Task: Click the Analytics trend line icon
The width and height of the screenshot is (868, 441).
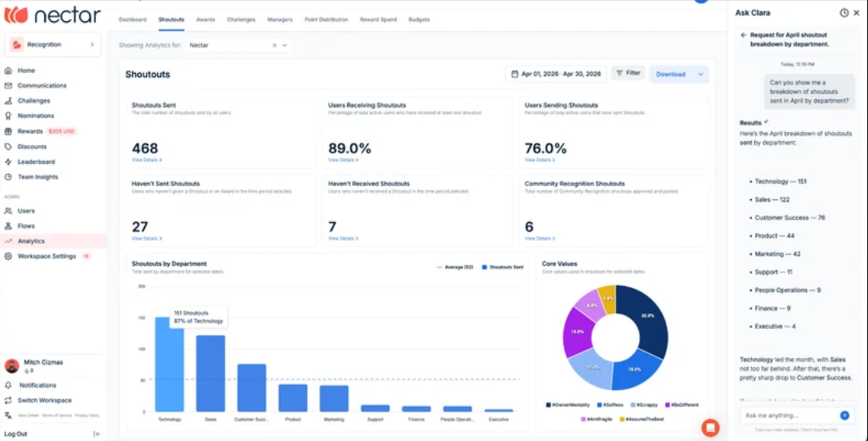Action: 7,241
